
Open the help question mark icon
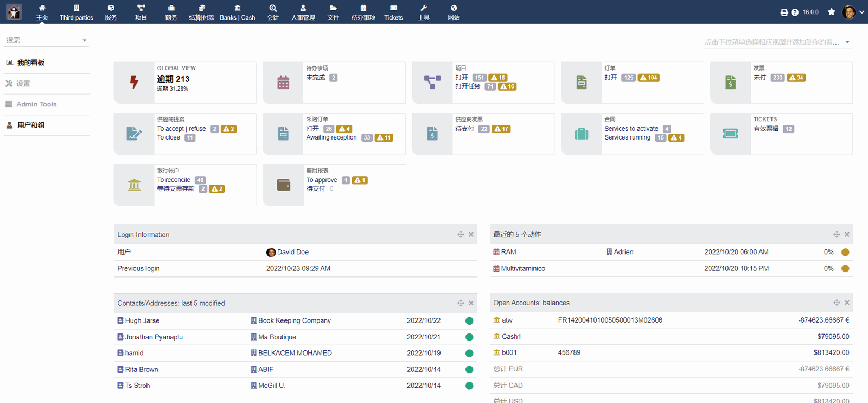point(795,12)
